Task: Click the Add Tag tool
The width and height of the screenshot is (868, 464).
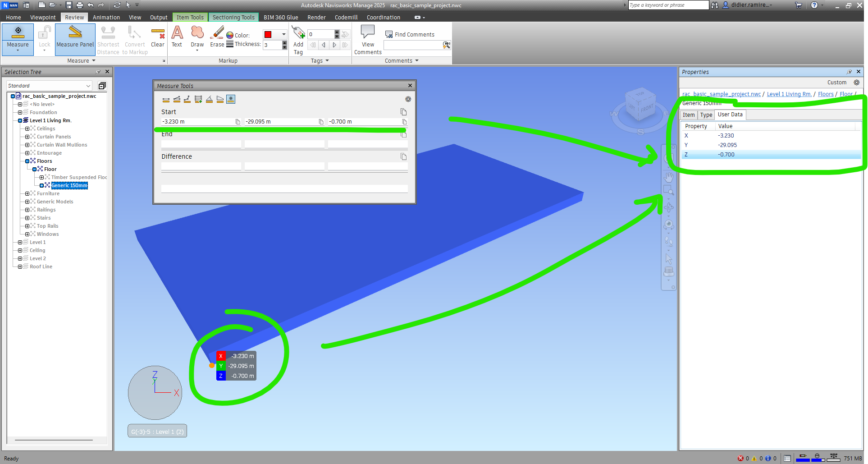Action: coord(298,40)
